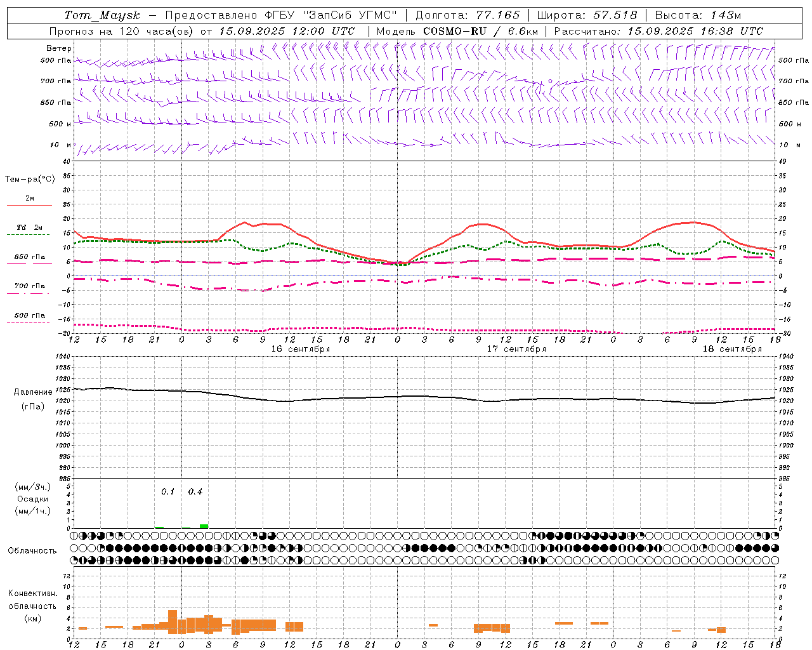
Task: Click the (мм/3ч.) precipitation unit label
Action: [33, 487]
